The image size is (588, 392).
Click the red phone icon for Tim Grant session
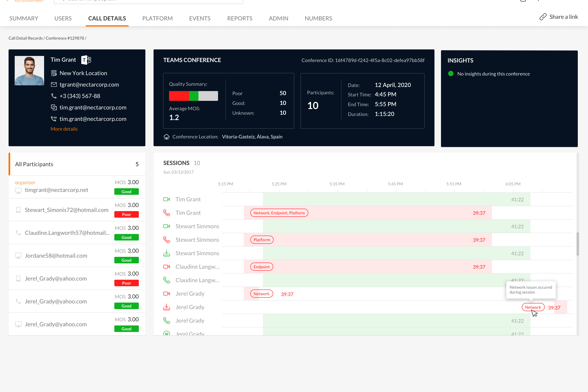point(167,213)
